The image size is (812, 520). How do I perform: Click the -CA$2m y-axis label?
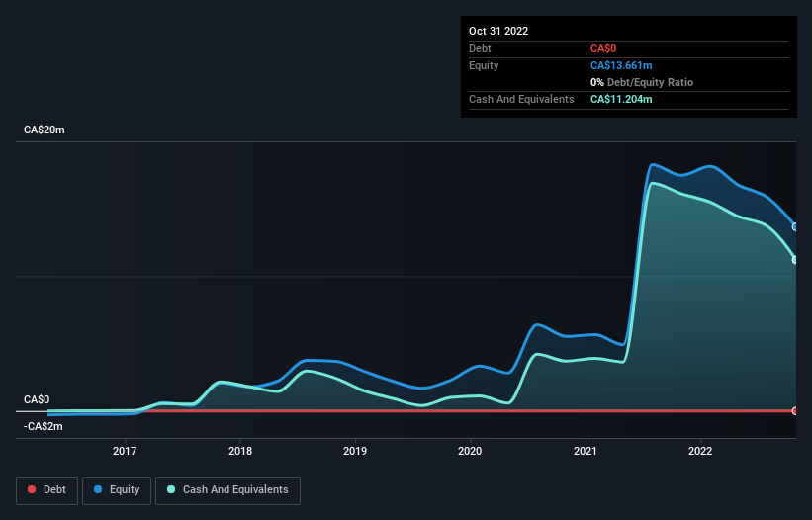(43, 426)
